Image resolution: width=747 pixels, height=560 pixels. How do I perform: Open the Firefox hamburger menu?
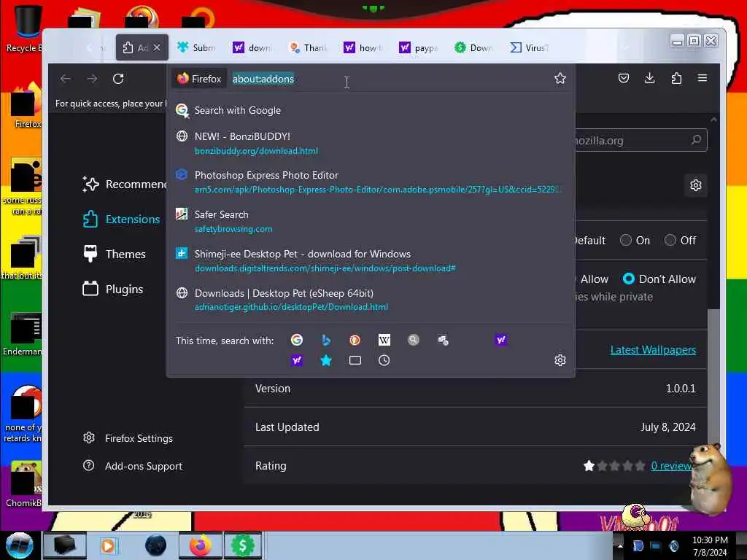pos(703,78)
